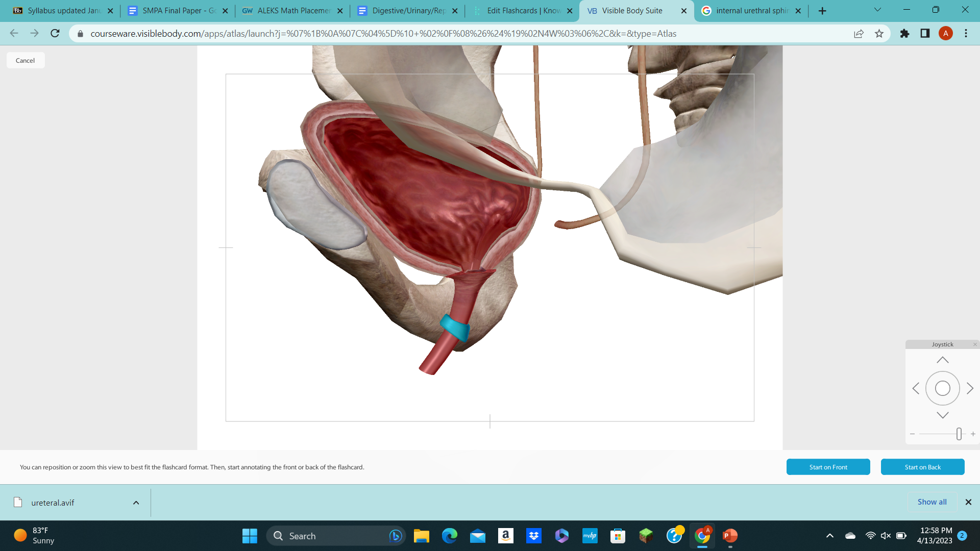
Task: Click inside the browser address bar
Action: (357, 34)
